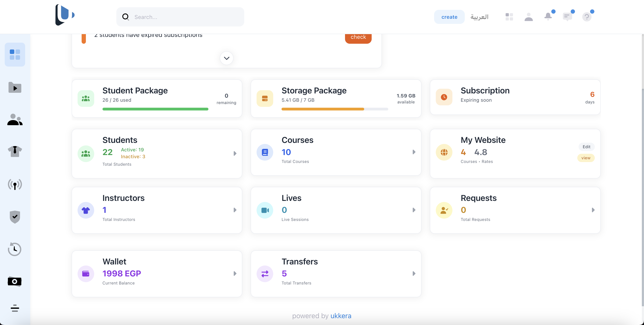Open Courses card arrow
The image size is (644, 325).
click(x=414, y=152)
